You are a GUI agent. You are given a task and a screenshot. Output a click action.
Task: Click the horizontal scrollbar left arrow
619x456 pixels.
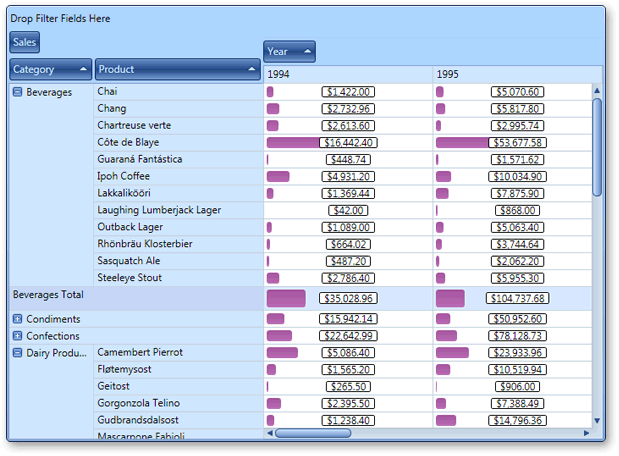(270, 434)
